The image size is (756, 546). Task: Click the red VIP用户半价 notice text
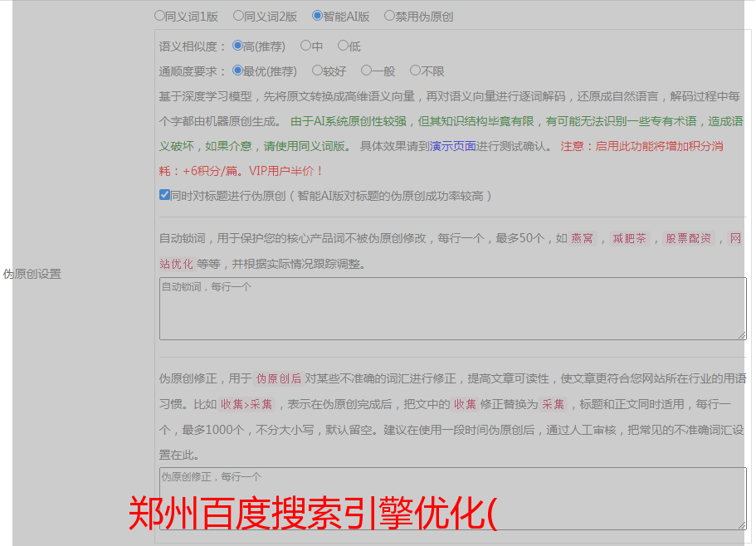click(285, 171)
